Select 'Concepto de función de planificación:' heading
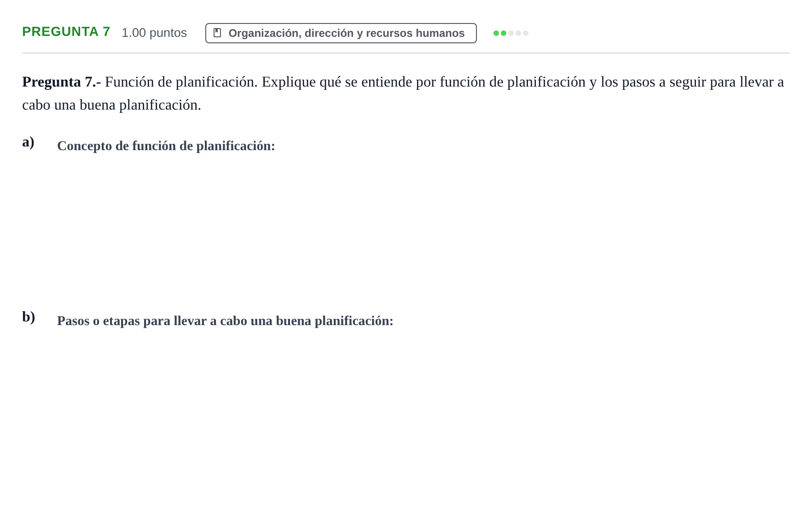This screenshot has width=812, height=513. click(166, 146)
